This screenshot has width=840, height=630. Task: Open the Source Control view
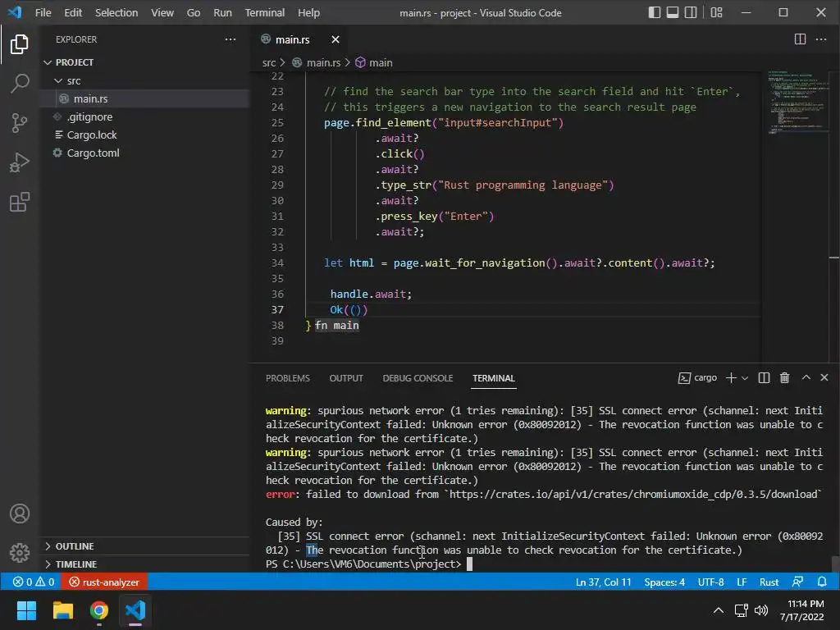(x=20, y=123)
